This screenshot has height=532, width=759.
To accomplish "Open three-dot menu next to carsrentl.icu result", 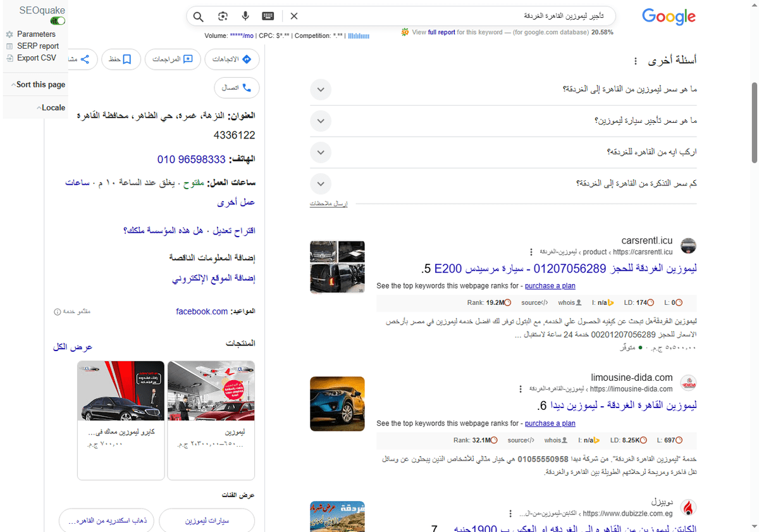I will click(530, 251).
